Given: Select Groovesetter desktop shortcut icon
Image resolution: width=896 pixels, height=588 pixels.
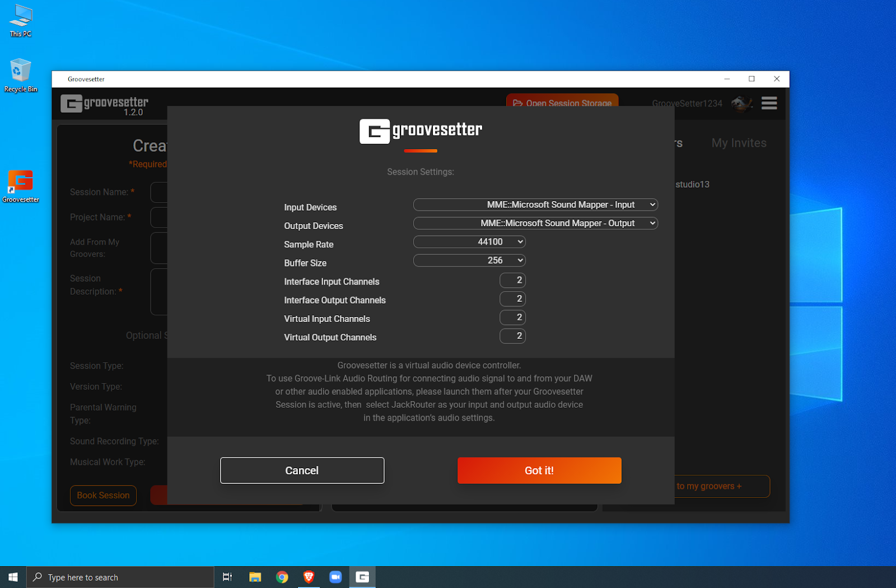Looking at the screenshot, I should pos(21,186).
